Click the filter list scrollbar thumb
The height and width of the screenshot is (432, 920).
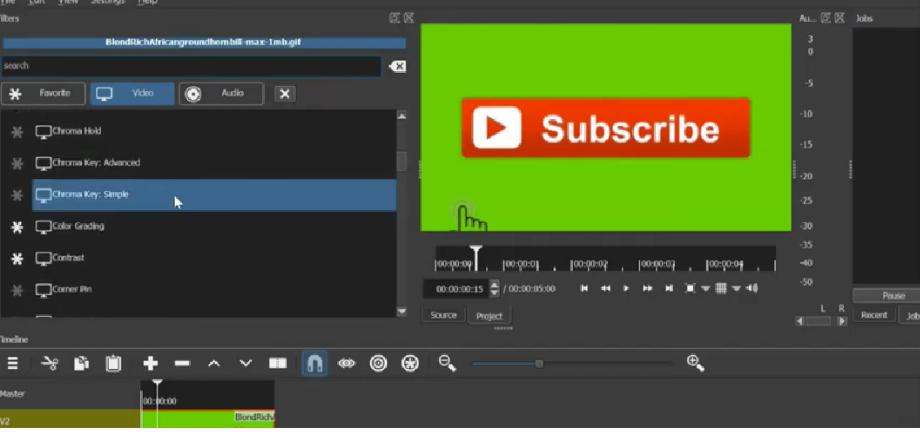[402, 161]
